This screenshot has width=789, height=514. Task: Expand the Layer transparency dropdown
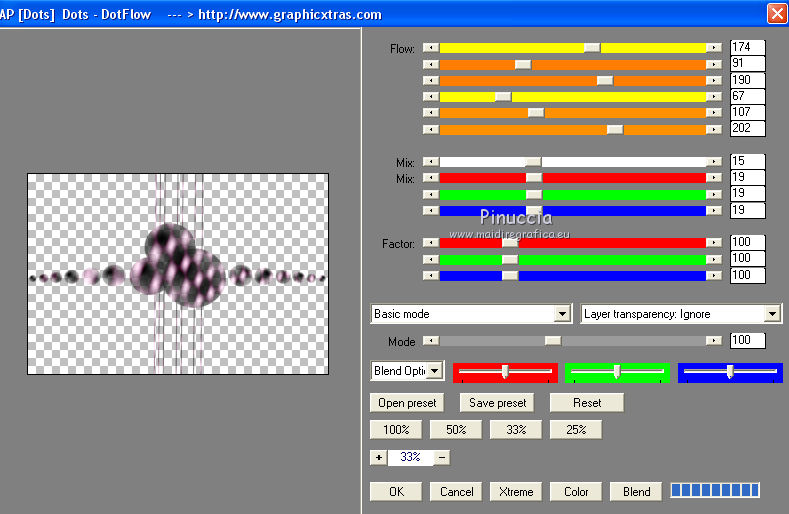pos(772,314)
